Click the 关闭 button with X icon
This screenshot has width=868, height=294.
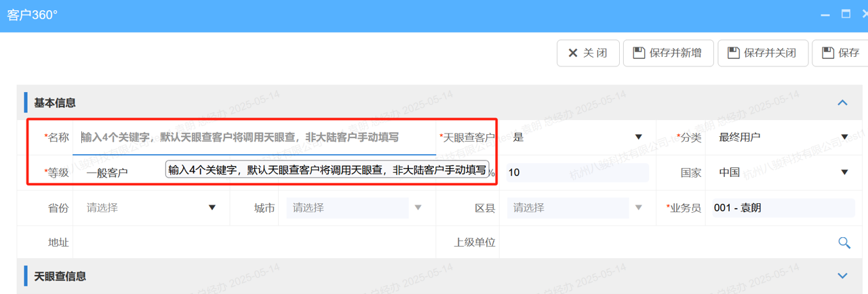588,53
